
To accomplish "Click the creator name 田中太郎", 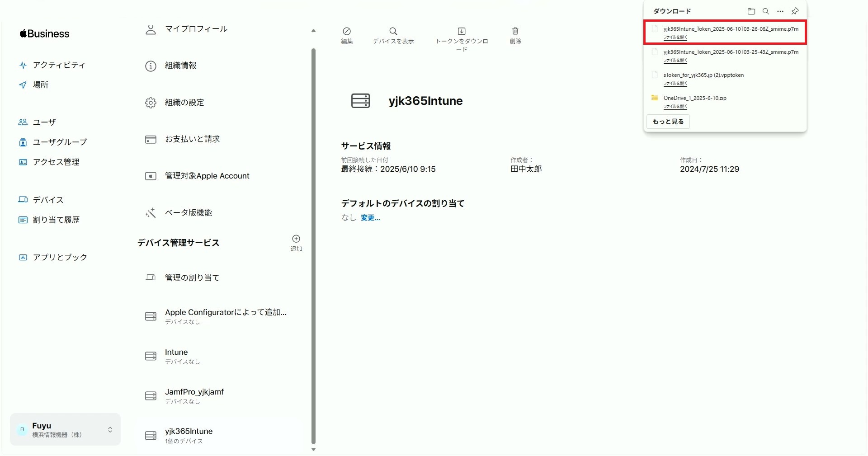I will [x=526, y=169].
